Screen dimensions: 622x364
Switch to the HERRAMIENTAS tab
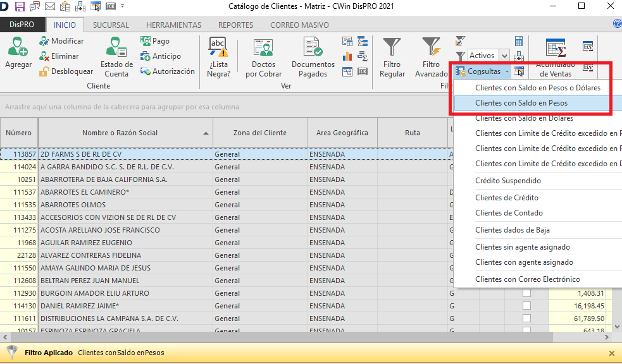(x=173, y=25)
